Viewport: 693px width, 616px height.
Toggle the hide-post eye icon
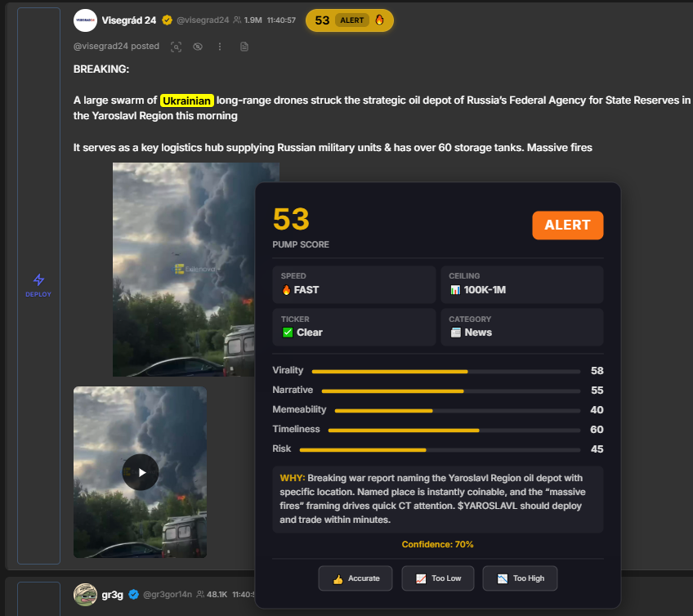(x=198, y=47)
